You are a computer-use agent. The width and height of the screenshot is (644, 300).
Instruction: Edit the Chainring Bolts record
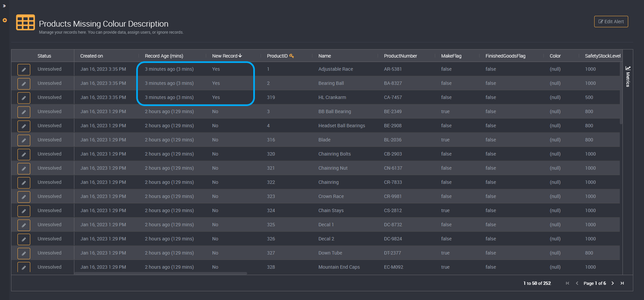click(24, 154)
